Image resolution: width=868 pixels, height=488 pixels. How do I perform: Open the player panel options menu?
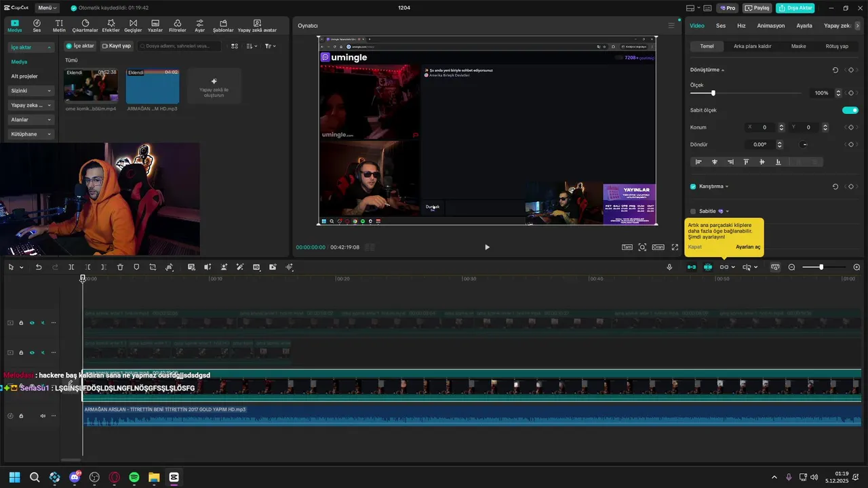pos(671,26)
